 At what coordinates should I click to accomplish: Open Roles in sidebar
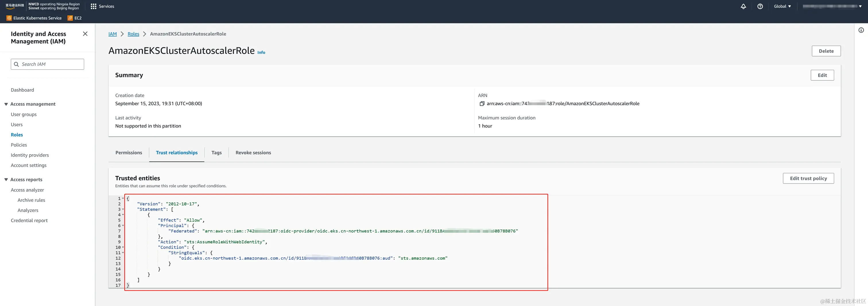pos(17,135)
